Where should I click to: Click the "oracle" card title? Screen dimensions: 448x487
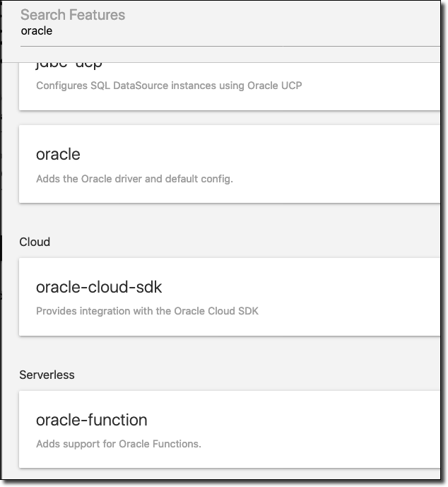(x=58, y=154)
